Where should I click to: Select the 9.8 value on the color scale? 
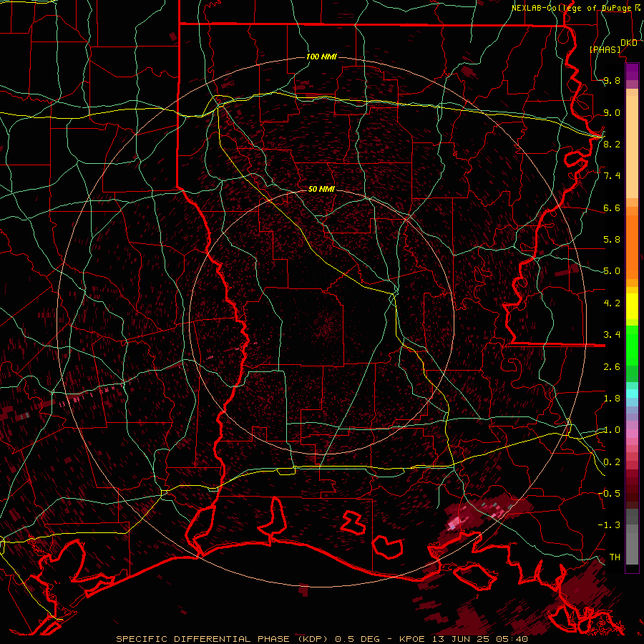point(612,81)
